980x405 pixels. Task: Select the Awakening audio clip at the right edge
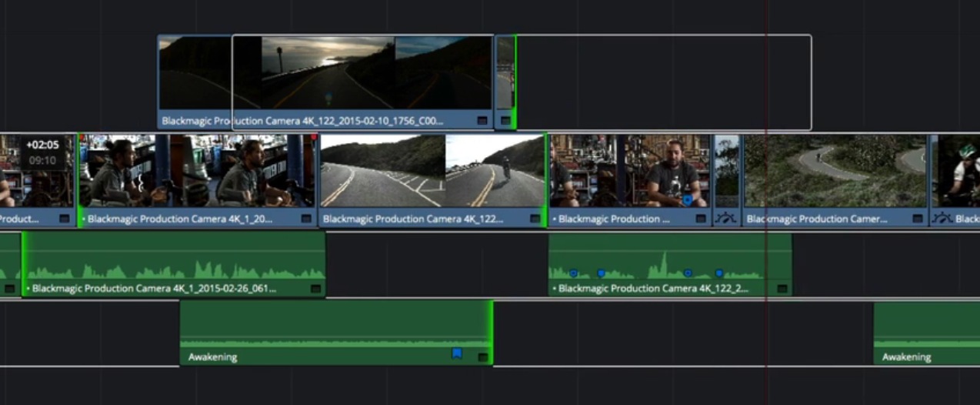pyautogui.click(x=926, y=331)
